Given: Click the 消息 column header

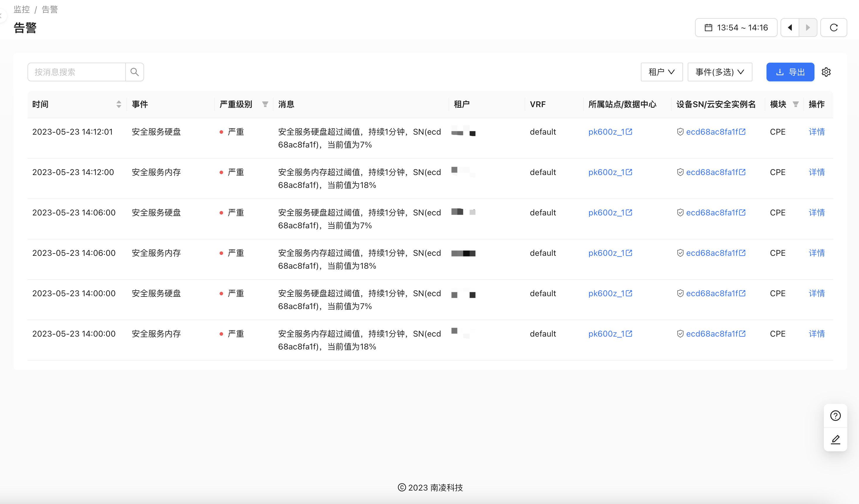Looking at the screenshot, I should pos(286,104).
